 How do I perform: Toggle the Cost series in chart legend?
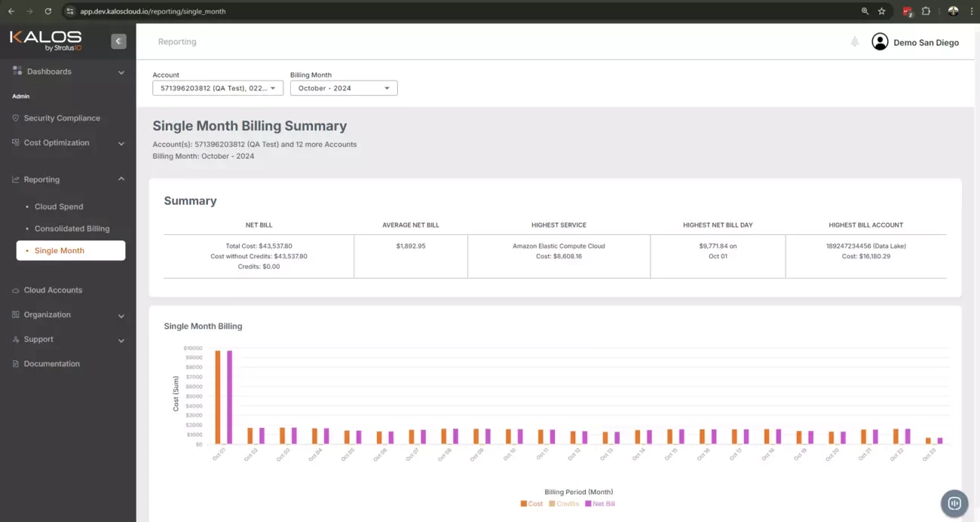click(531, 504)
